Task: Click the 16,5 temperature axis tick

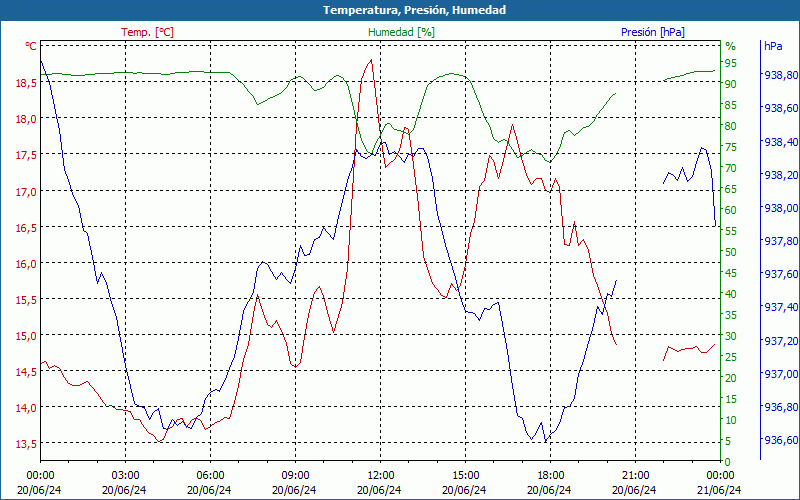Action: [28, 228]
